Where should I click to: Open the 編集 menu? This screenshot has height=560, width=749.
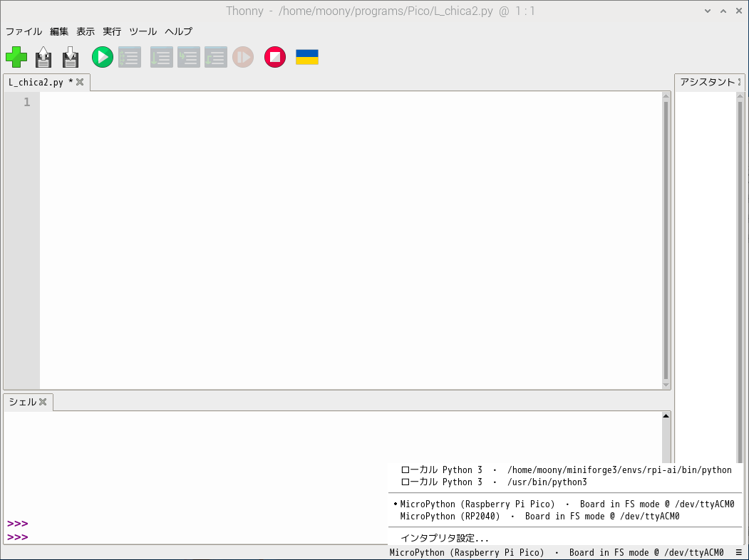[x=59, y=31]
